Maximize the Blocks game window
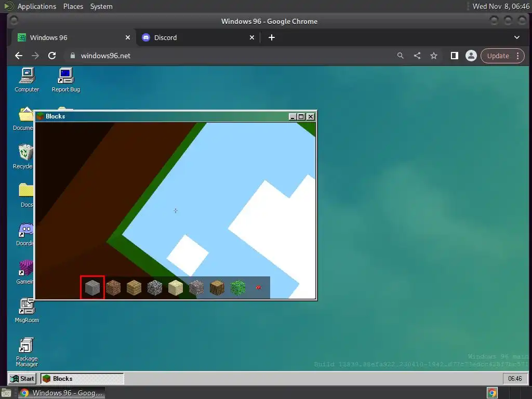 tap(301, 117)
